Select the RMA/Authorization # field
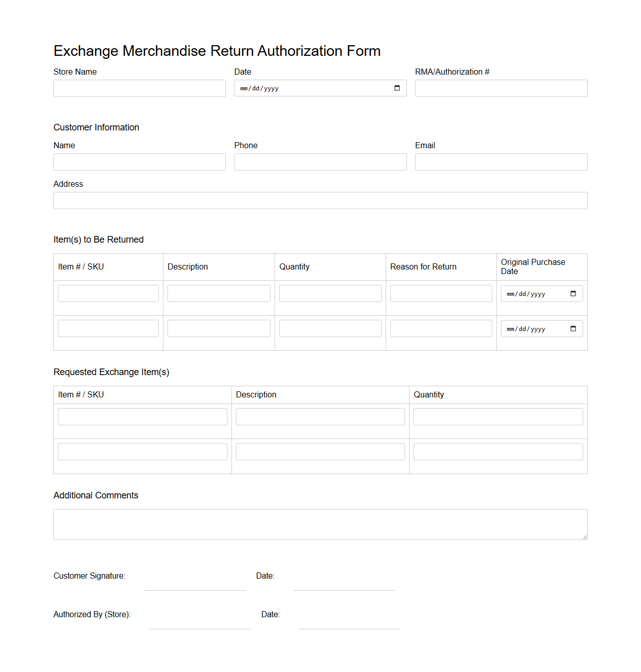 [501, 88]
